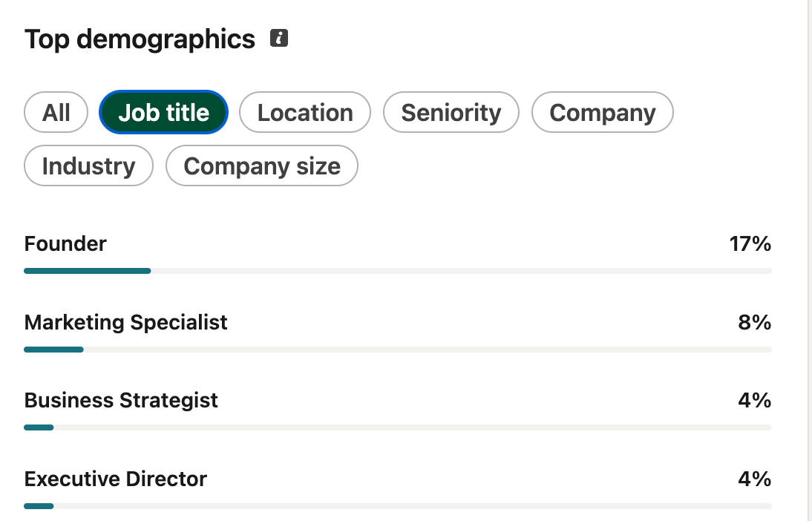Screen dimensions: 812x521
Task: Click the Founder progress bar
Action: 398,271
